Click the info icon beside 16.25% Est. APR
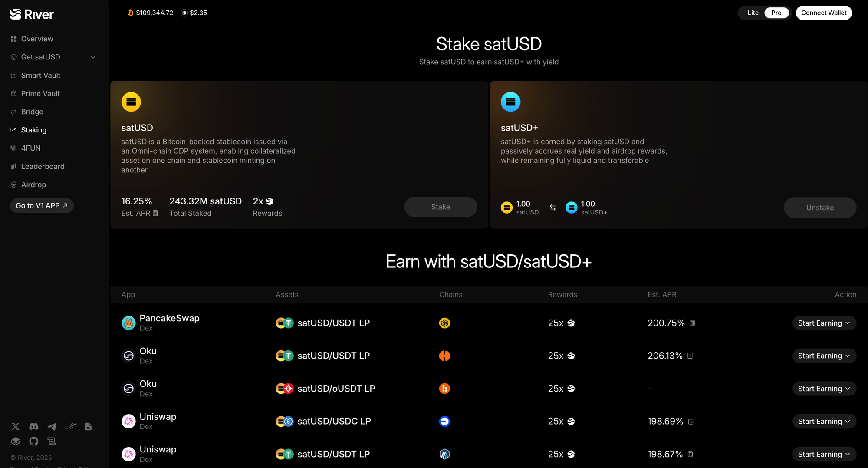 pos(155,214)
